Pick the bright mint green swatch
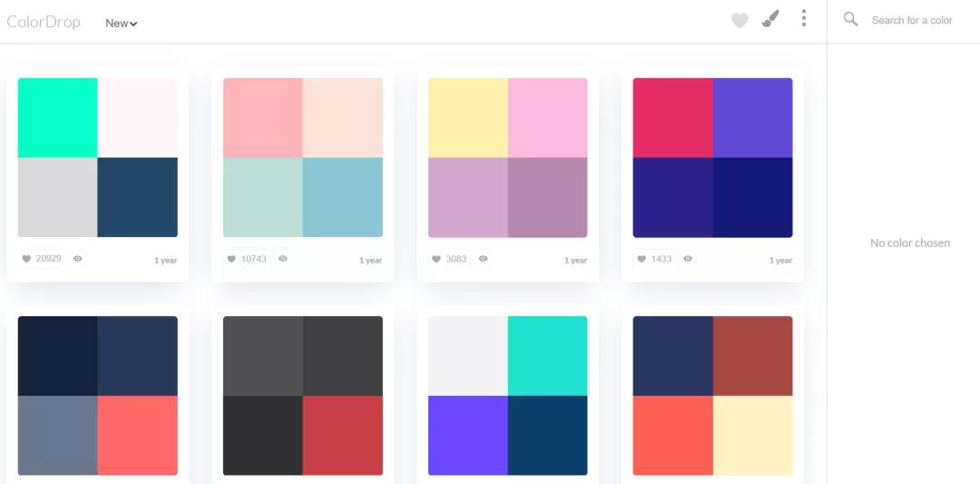The width and height of the screenshot is (980, 484). pos(57,117)
